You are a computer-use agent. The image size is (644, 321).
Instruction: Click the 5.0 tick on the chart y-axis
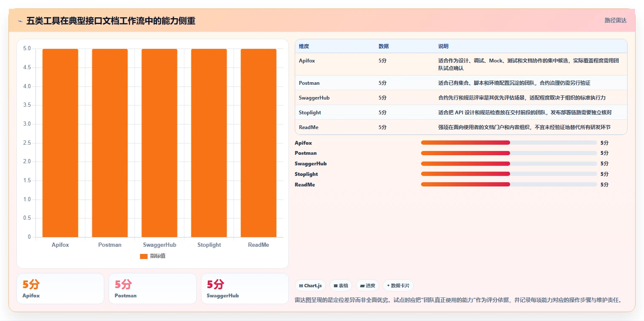tap(27, 49)
